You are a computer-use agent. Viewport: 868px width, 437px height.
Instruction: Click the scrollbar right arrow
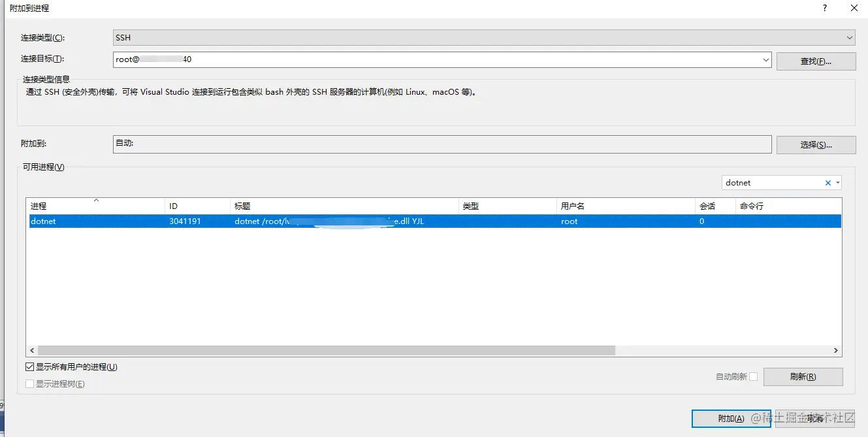click(836, 351)
